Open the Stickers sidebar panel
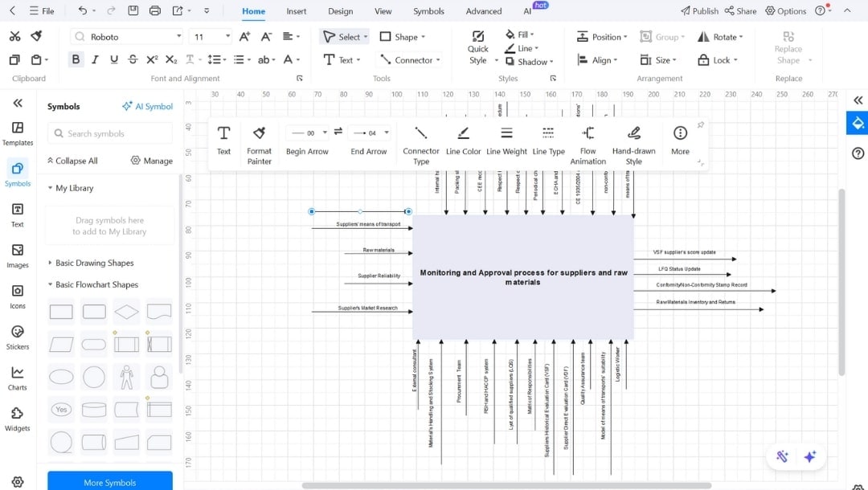This screenshot has height=490, width=868. pos(18,338)
